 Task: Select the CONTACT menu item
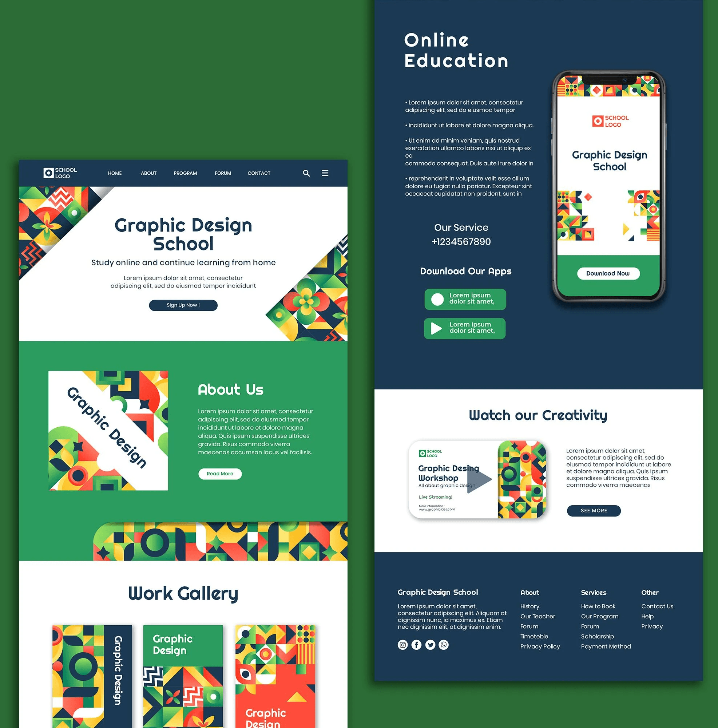[x=259, y=174]
